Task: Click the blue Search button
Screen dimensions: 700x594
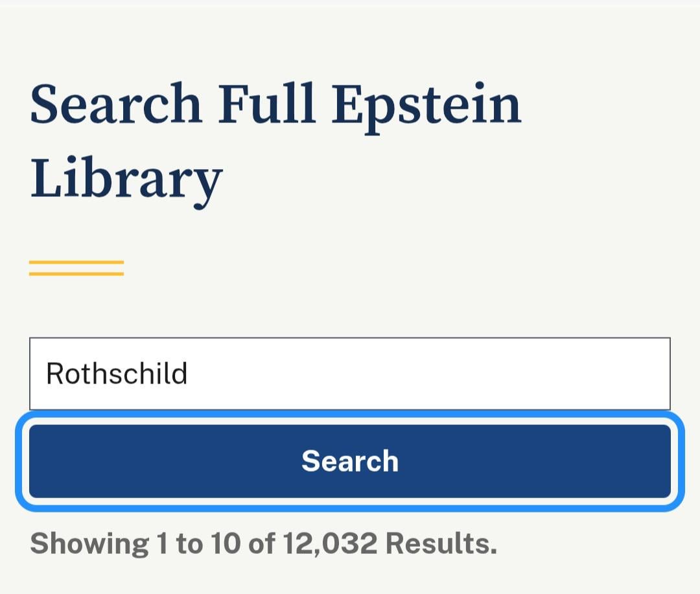Action: point(350,461)
